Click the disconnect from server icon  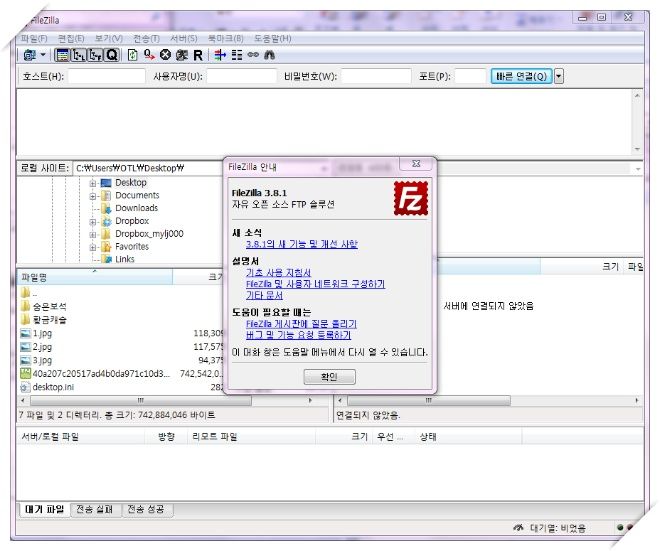click(x=182, y=55)
